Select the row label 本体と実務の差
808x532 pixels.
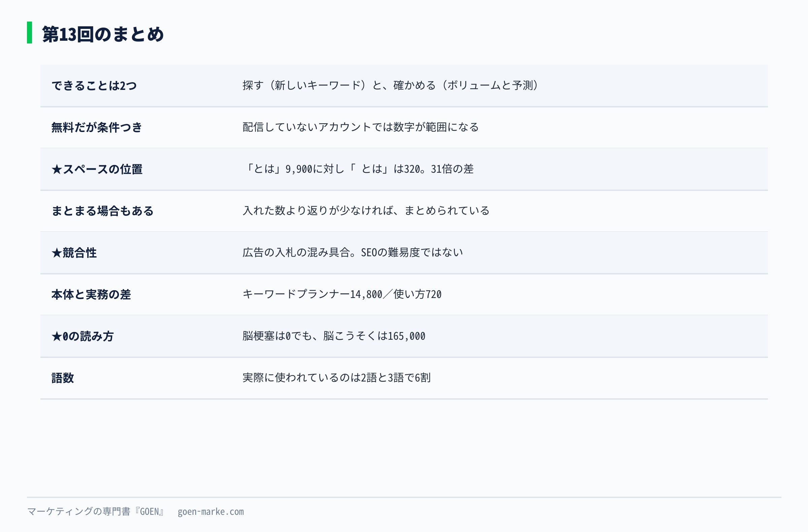tap(91, 294)
